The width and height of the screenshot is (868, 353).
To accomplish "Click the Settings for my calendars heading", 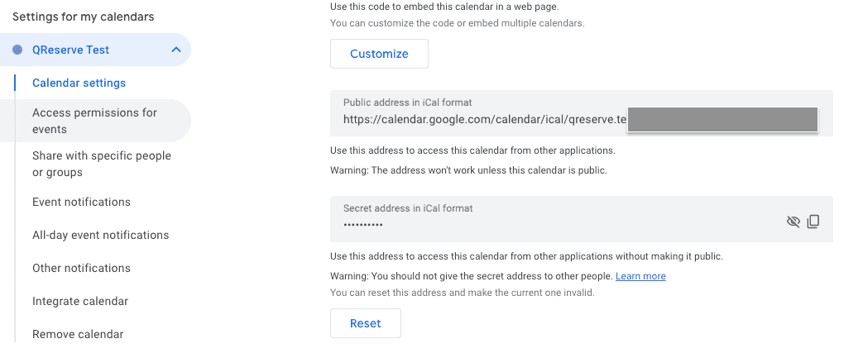I will tap(83, 17).
